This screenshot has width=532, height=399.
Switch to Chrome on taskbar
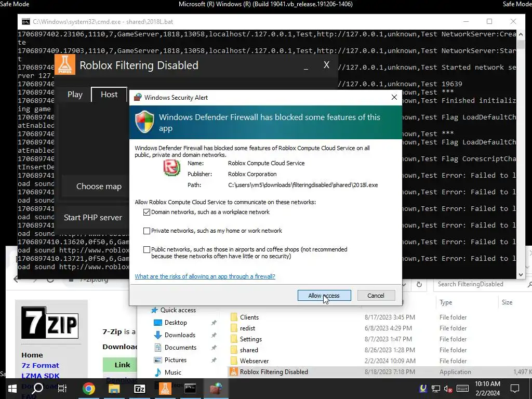(88, 389)
